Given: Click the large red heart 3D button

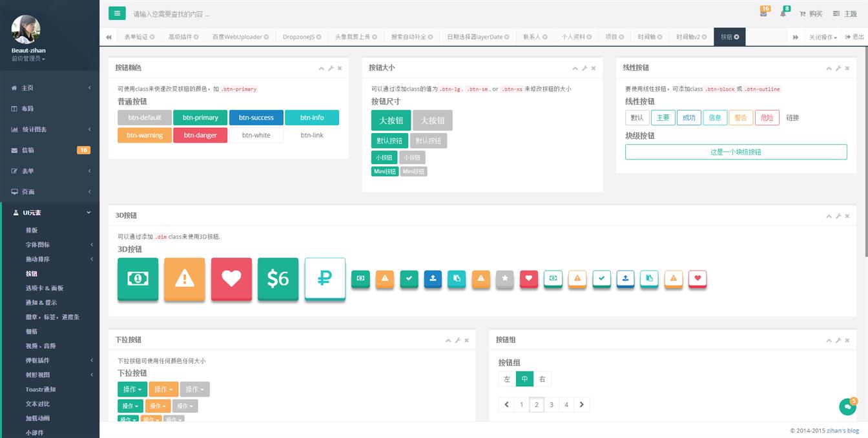Looking at the screenshot, I should click(x=231, y=278).
